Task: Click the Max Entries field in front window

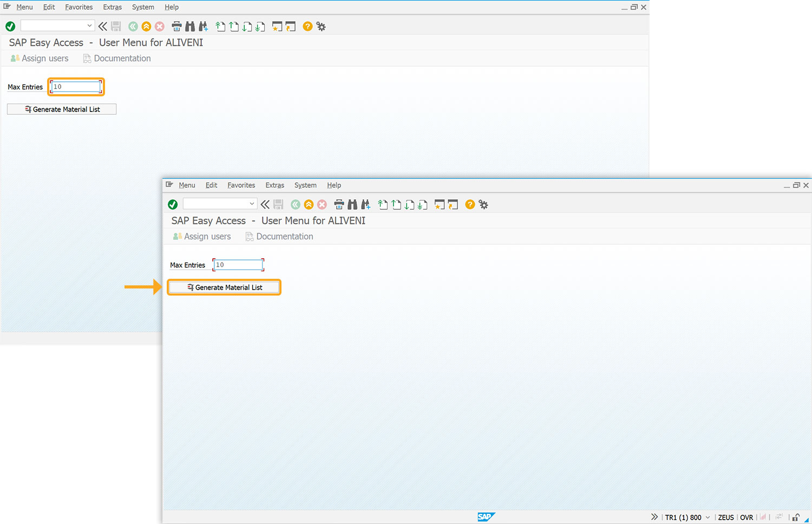Action: tap(238, 265)
